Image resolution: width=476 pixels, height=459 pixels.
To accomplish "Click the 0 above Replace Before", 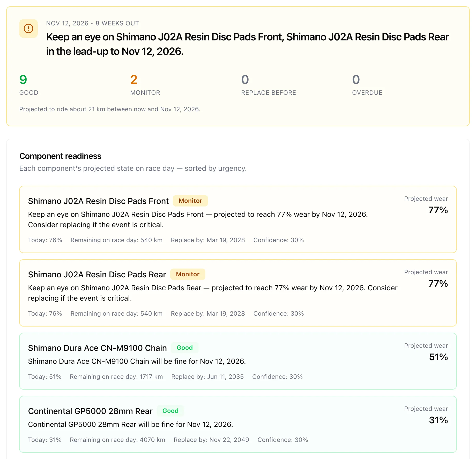I will 245,79.
